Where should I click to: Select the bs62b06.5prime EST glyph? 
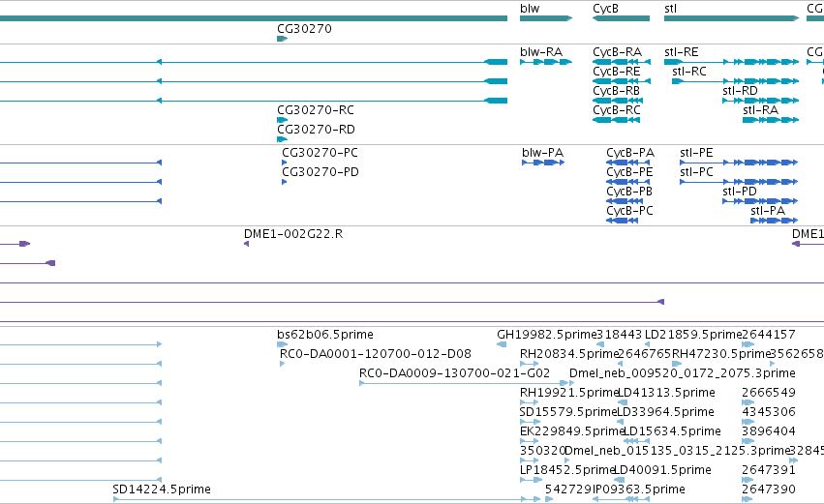point(282,344)
